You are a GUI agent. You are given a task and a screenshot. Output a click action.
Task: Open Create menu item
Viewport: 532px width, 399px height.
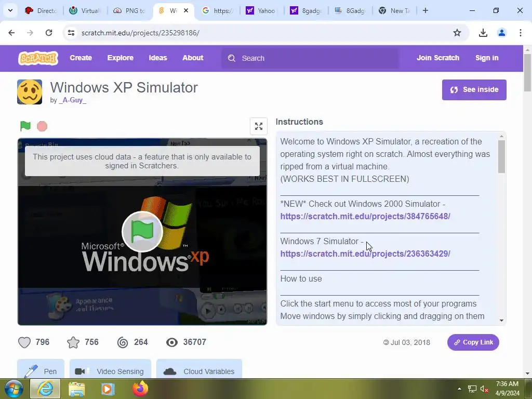tap(81, 58)
